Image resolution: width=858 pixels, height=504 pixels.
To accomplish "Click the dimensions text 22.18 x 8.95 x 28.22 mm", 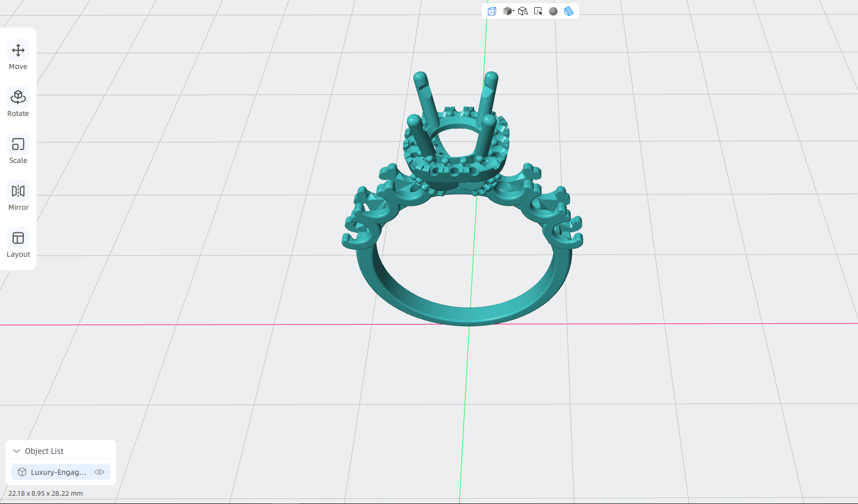I will pyautogui.click(x=45, y=494).
